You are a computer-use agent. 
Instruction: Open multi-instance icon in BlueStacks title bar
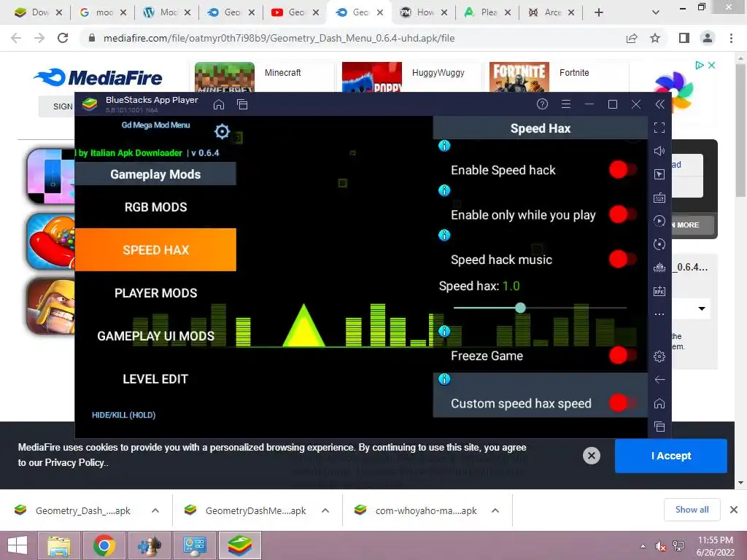242,104
